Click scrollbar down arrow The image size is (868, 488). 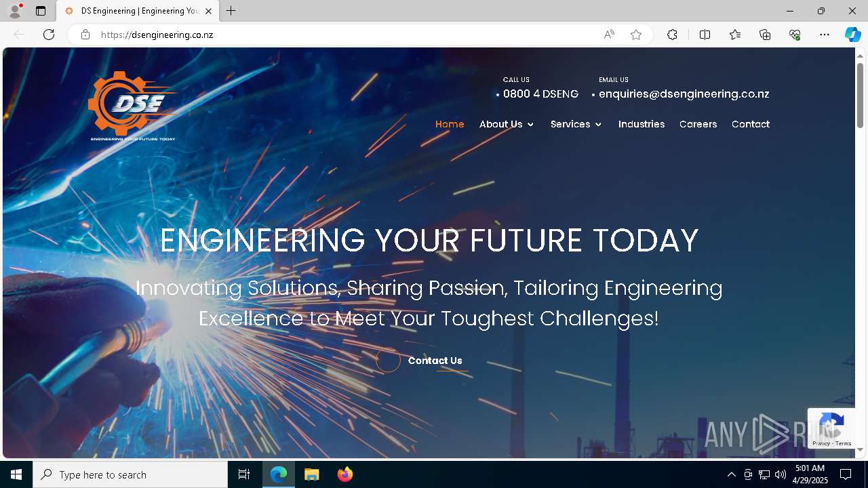point(860,449)
